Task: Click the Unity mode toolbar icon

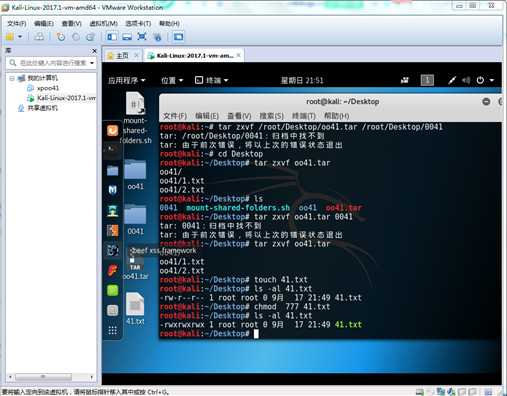Action: 157,36
